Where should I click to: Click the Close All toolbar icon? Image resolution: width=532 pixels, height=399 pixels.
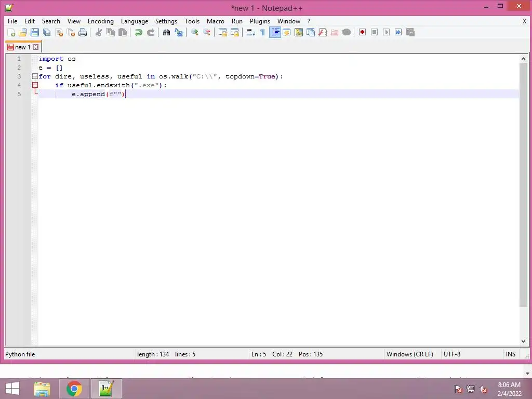(x=71, y=32)
